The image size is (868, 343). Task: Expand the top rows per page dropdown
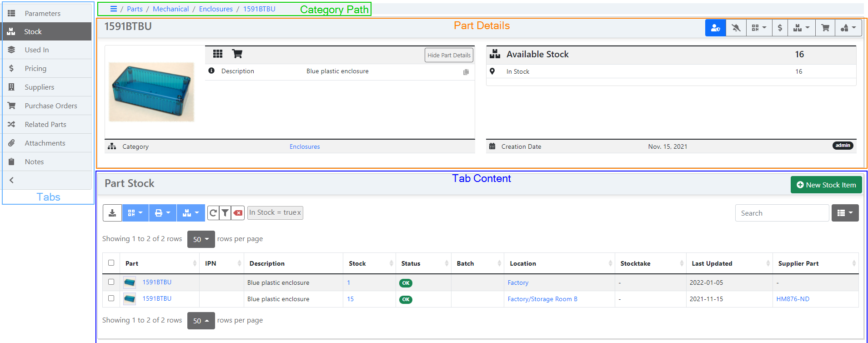(201, 239)
